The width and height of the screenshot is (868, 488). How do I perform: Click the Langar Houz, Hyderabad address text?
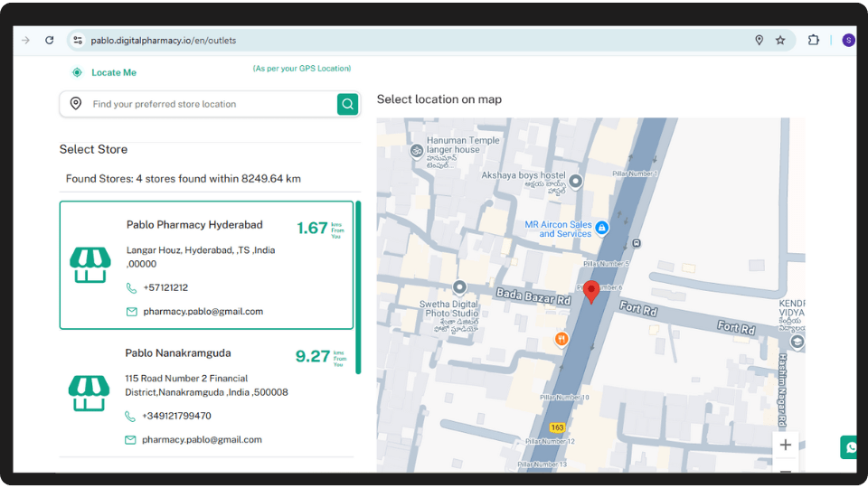tap(201, 257)
